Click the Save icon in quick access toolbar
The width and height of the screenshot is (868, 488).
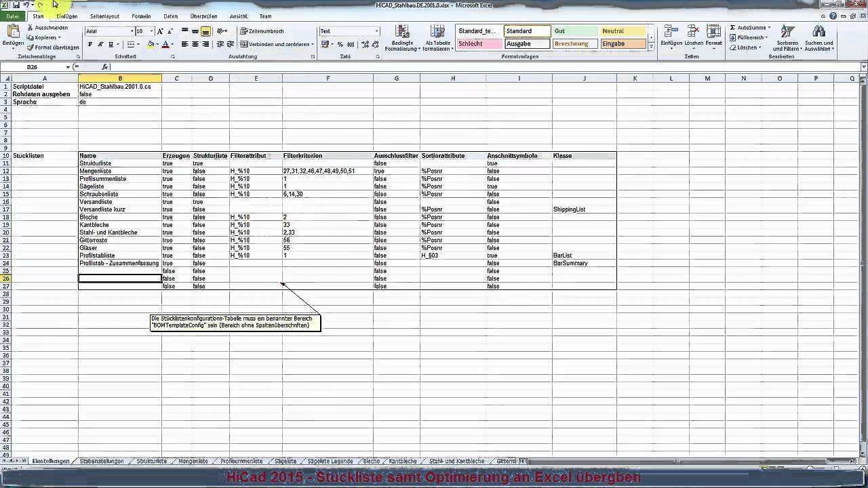16,5
